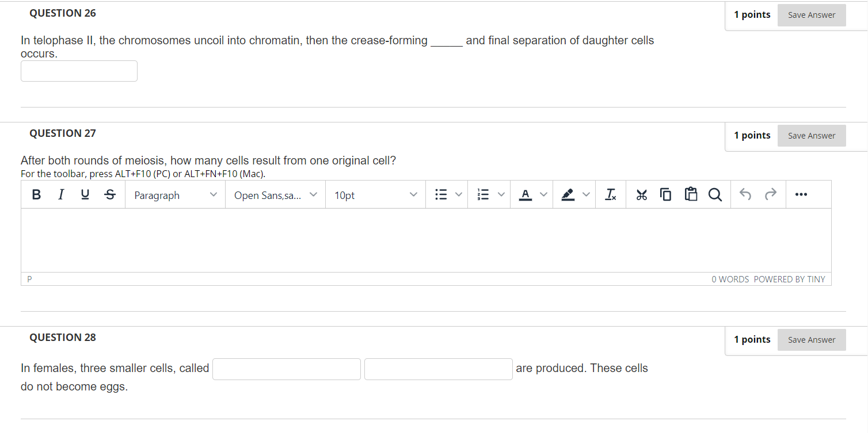Open the Paragraph block format dropdown
Image resolution: width=868 pixels, height=433 pixels.
click(176, 195)
